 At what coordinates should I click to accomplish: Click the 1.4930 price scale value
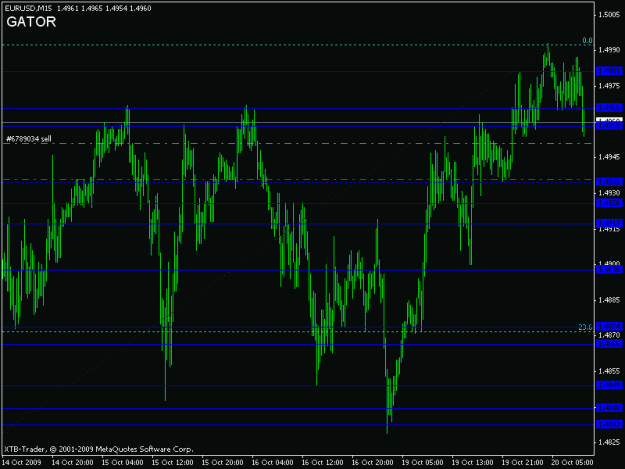coord(609,193)
